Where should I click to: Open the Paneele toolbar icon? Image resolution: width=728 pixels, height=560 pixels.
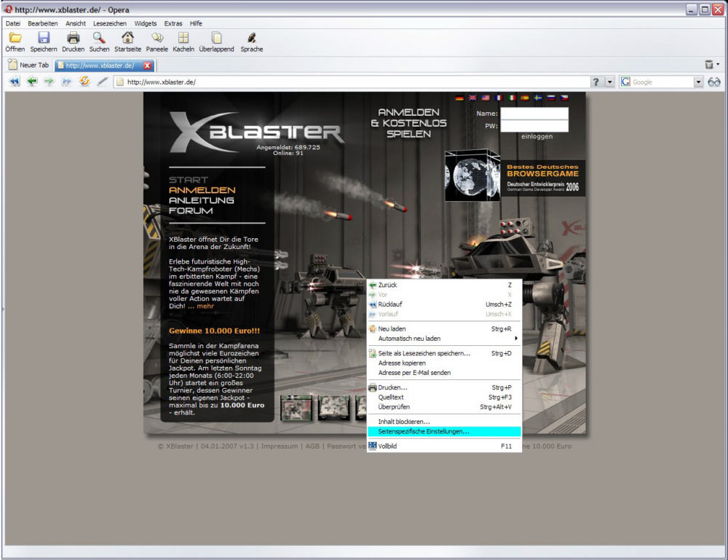pyautogui.click(x=157, y=38)
